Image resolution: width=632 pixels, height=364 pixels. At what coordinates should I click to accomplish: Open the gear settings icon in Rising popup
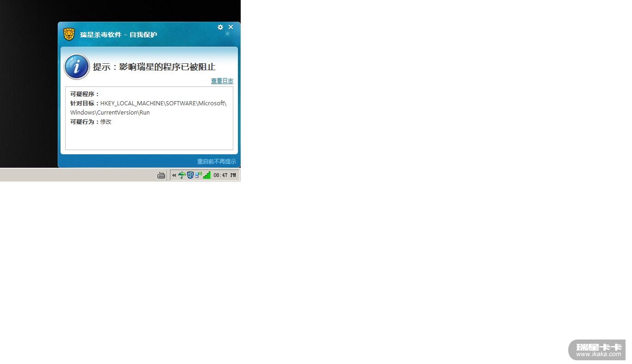click(220, 27)
